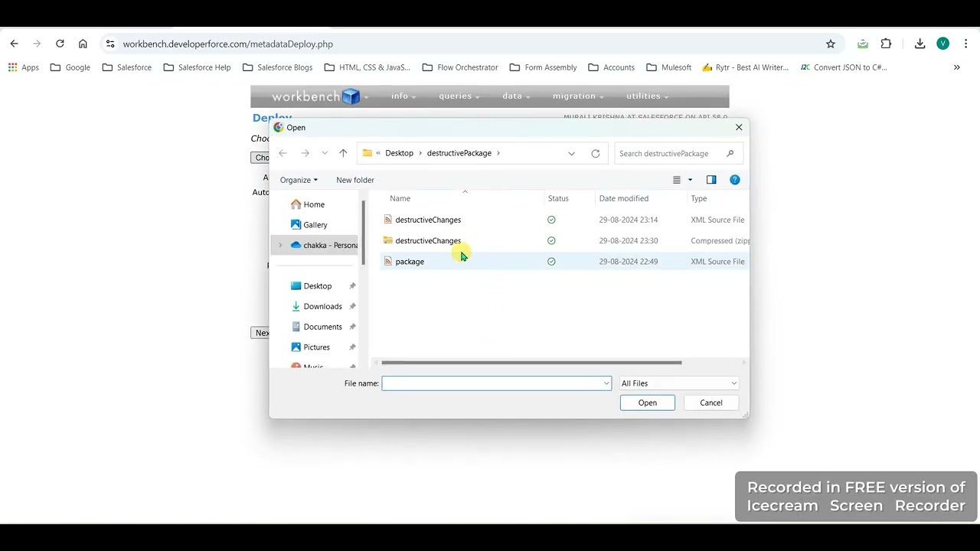This screenshot has height=551, width=980.
Task: Open the browser downloads icon
Action: tap(920, 44)
